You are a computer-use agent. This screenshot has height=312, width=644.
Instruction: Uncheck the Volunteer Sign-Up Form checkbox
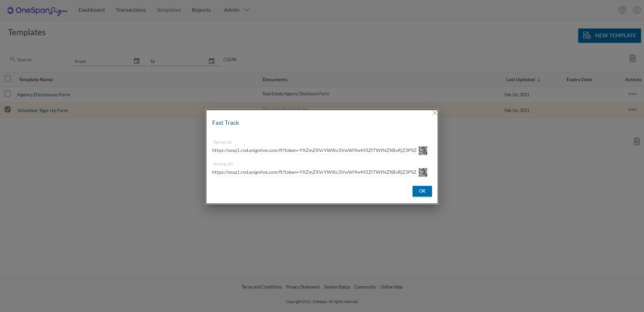(8, 109)
